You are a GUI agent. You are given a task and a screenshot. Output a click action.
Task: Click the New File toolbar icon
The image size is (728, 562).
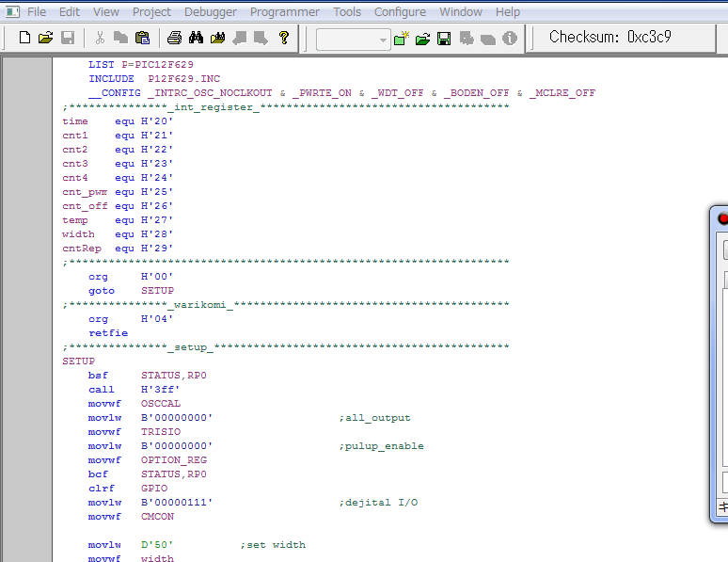[24, 39]
